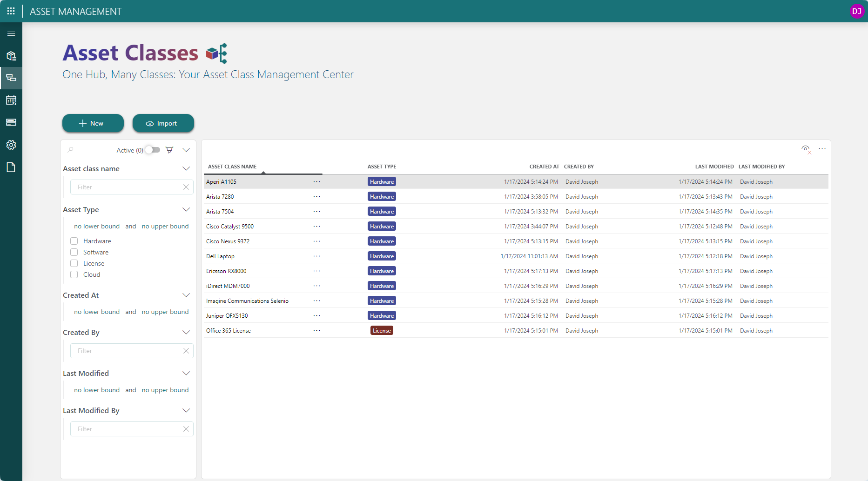Viewport: 868px width, 481px height.
Task: Check the Cloud asset type checkbox
Action: pyautogui.click(x=74, y=274)
